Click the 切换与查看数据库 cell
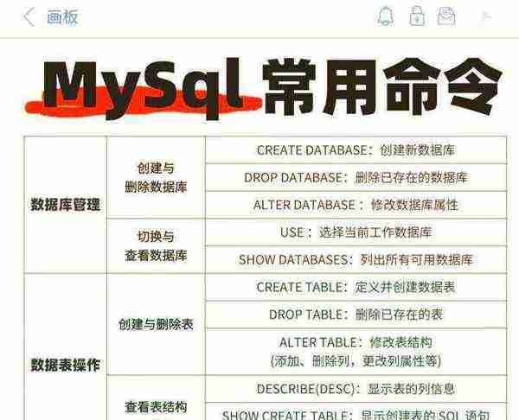 click(x=156, y=245)
